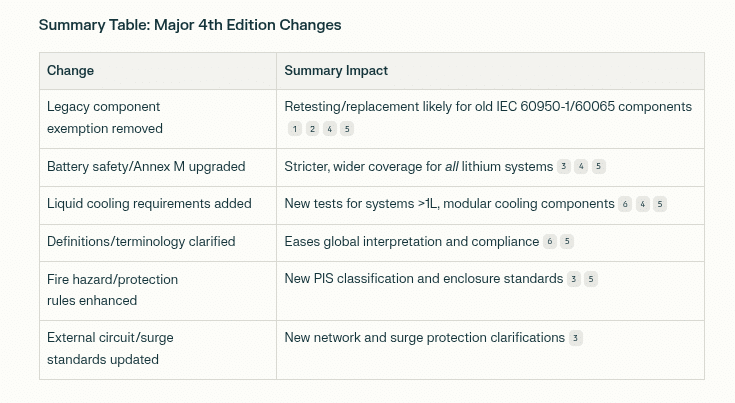Open citation 5 in Fire hazard row
This screenshot has height=403, width=735.
pos(591,279)
